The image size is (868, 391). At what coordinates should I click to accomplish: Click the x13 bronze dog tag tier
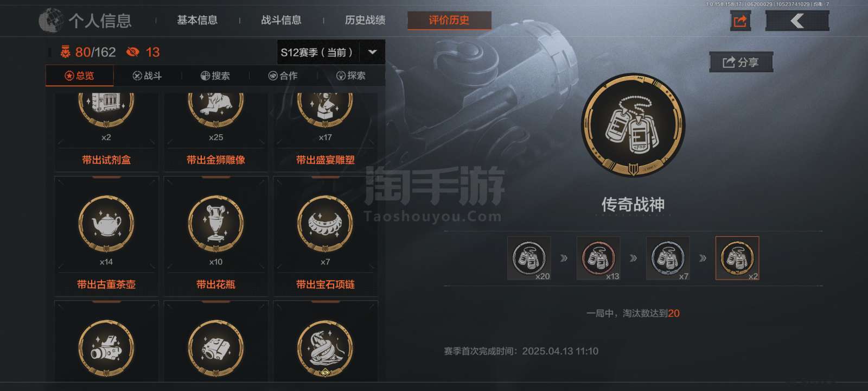point(598,258)
